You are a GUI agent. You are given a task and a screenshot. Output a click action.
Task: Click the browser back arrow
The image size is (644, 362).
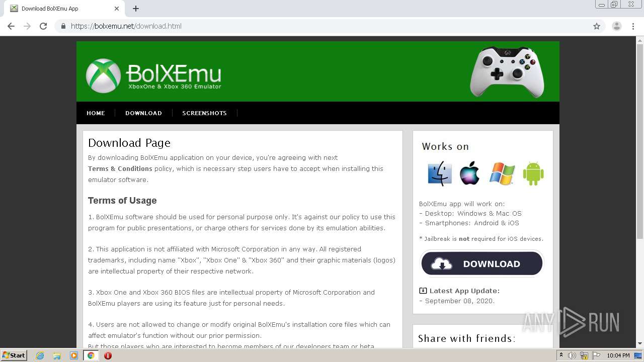pyautogui.click(x=11, y=26)
